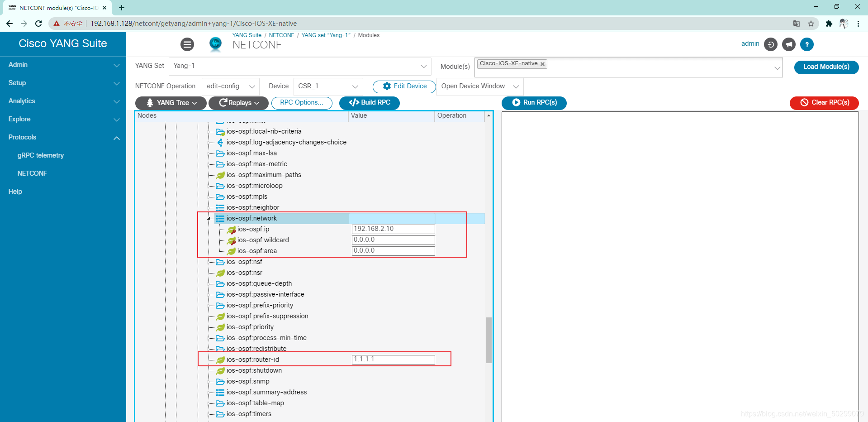The image size is (868, 422).
Task: Expand the Admin sidebar section
Action: [x=63, y=65]
